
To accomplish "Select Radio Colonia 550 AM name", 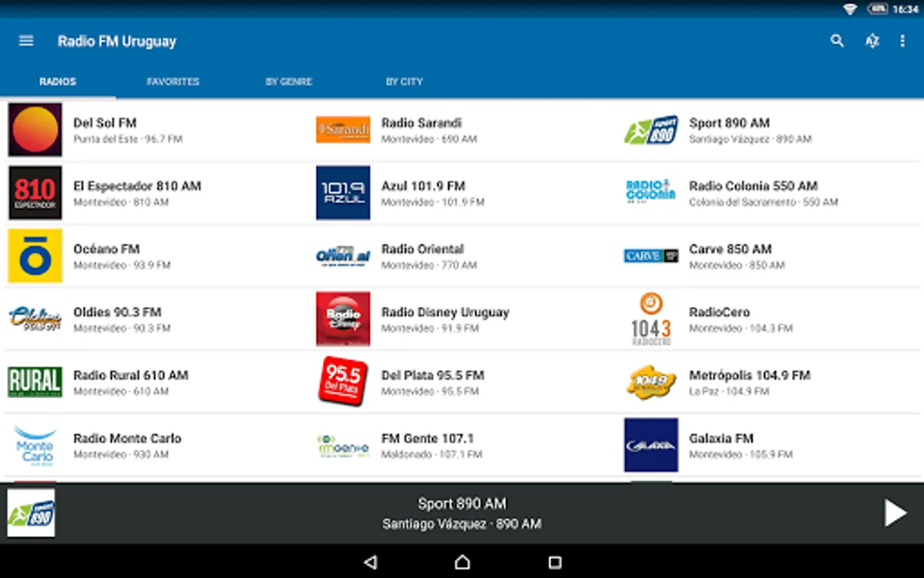I will click(753, 186).
